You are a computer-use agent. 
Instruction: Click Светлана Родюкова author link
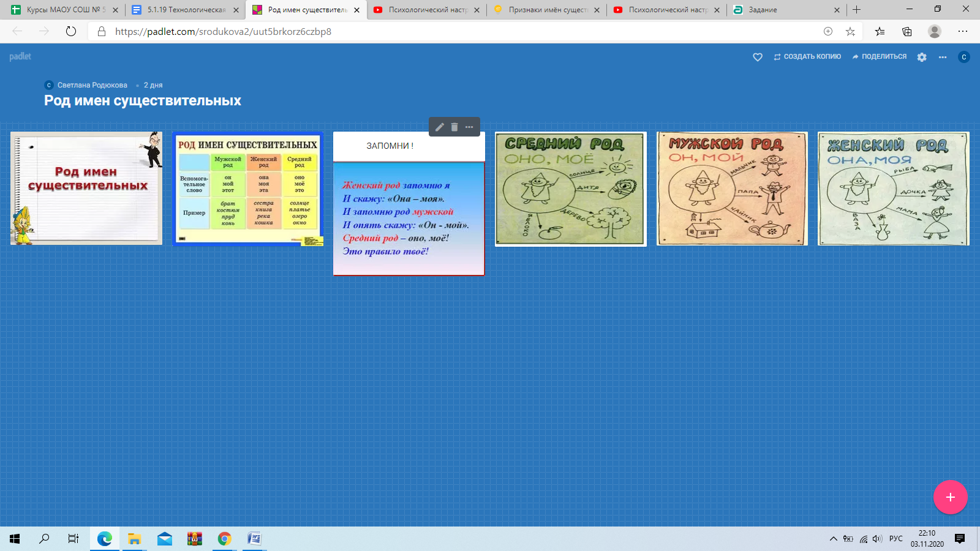coord(92,85)
